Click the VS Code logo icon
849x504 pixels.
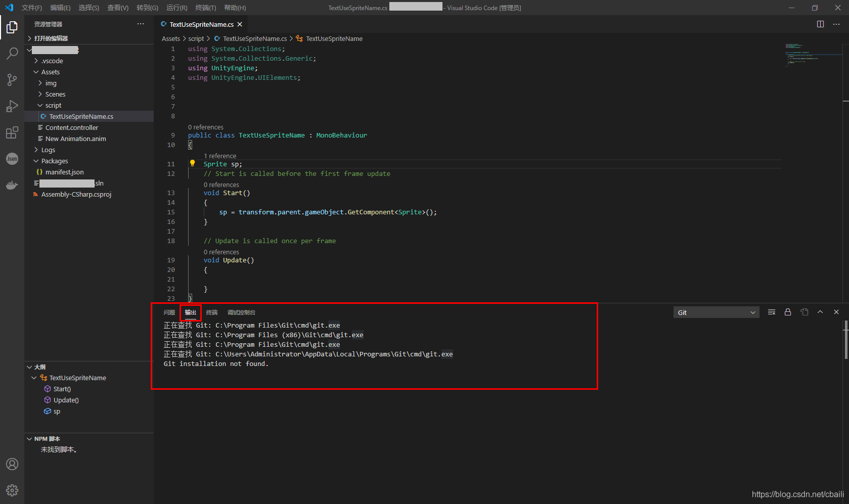(x=9, y=8)
